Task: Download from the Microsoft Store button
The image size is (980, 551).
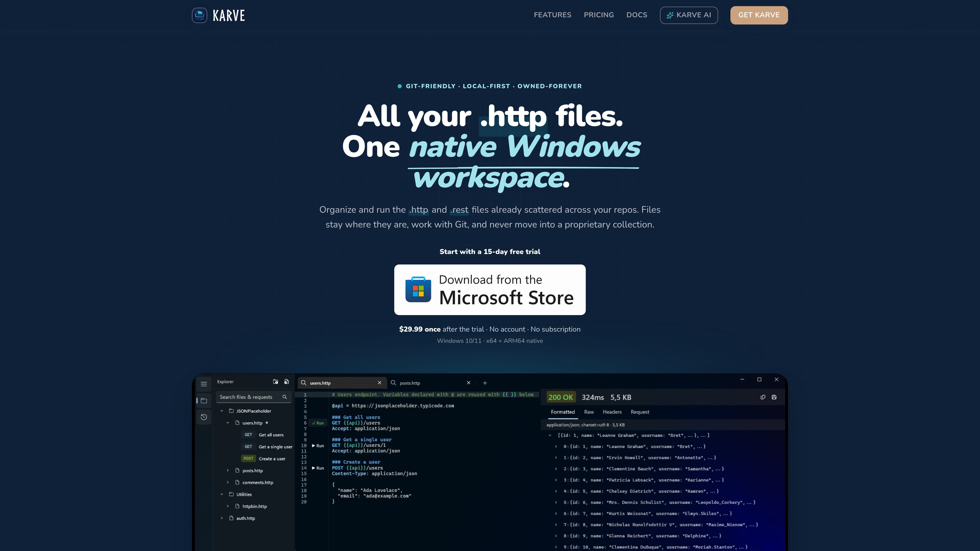Action: coord(490,290)
